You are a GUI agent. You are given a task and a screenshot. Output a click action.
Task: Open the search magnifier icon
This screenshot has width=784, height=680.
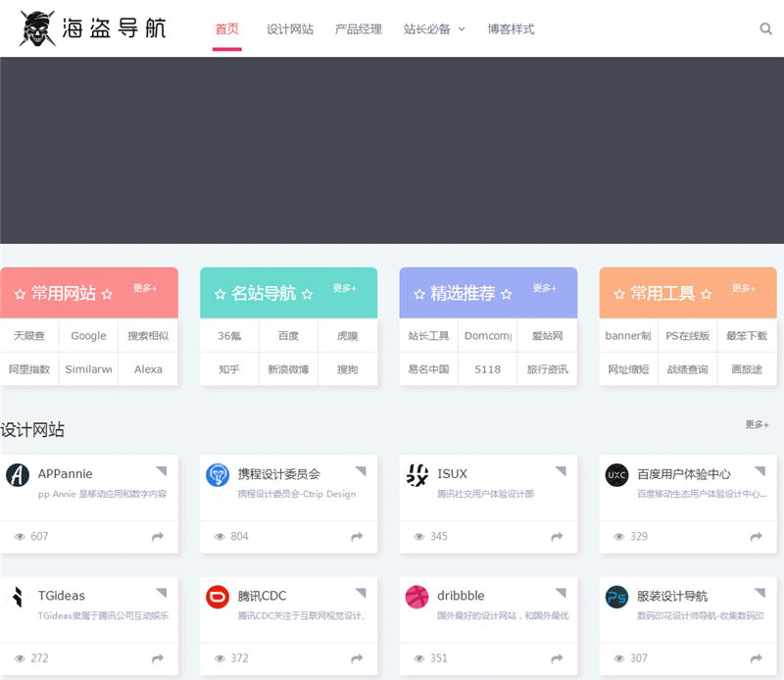[765, 28]
